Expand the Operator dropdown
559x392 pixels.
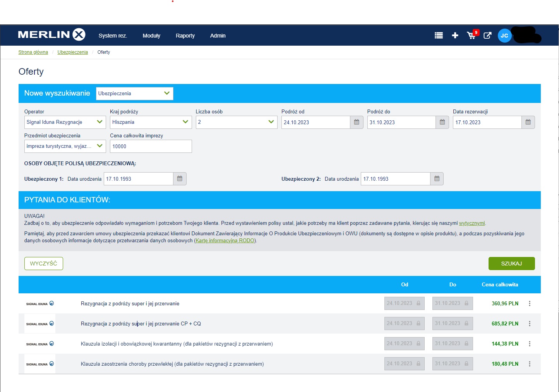pos(65,122)
